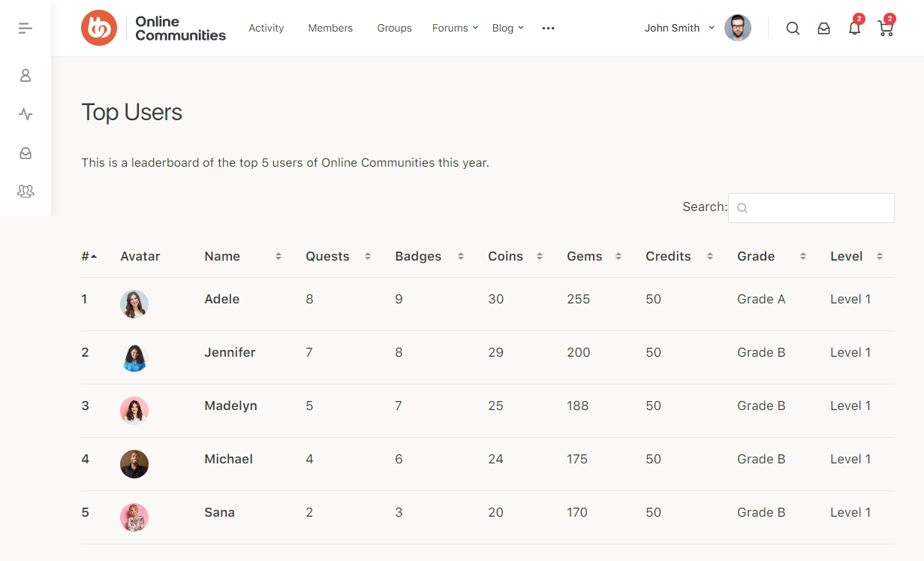Open the groups icon in left sidebar
The image size is (924, 561).
26,192
